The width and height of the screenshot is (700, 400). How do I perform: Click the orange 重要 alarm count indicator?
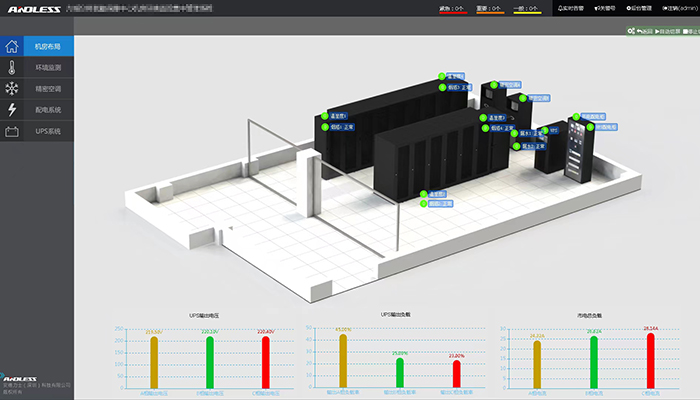tap(489, 9)
